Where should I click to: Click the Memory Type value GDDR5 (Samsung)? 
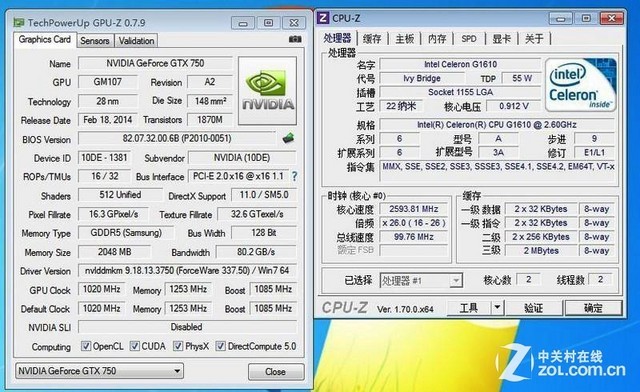126,233
